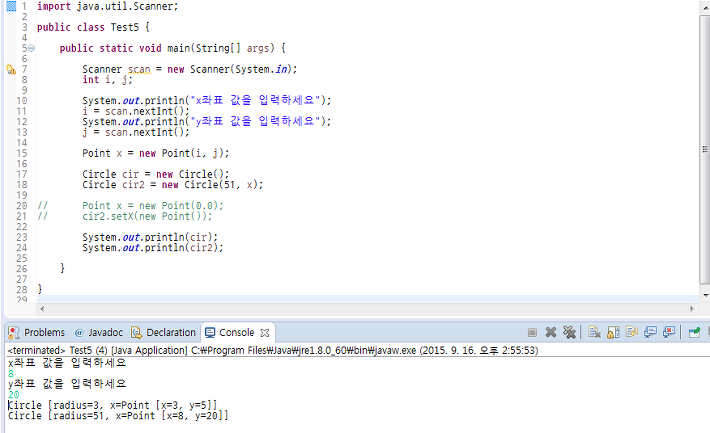Click the underlined 'scan' variable on line 7

(x=139, y=69)
